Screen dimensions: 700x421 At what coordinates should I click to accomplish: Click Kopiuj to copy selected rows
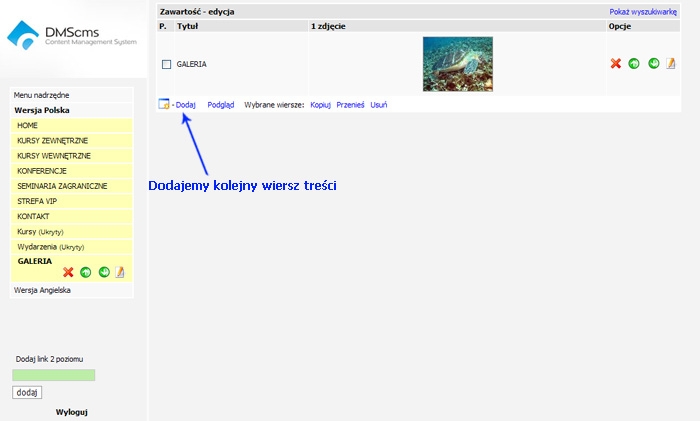tap(321, 105)
